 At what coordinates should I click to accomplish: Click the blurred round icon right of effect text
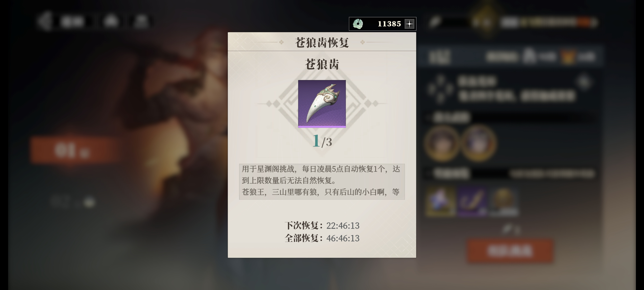584,82
